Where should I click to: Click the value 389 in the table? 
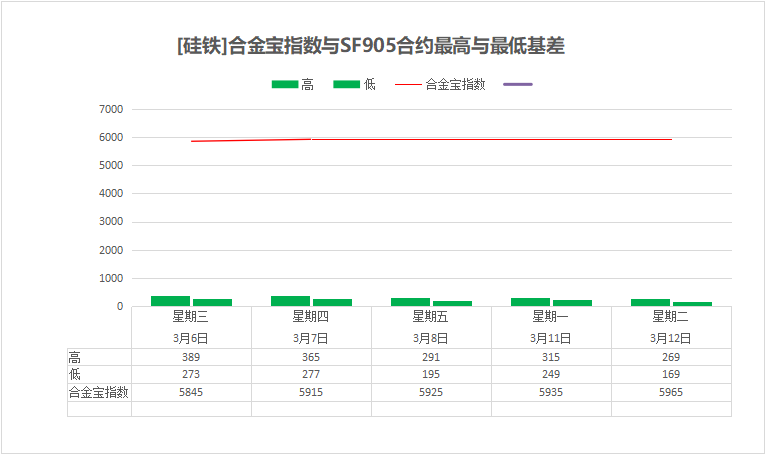[191, 357]
